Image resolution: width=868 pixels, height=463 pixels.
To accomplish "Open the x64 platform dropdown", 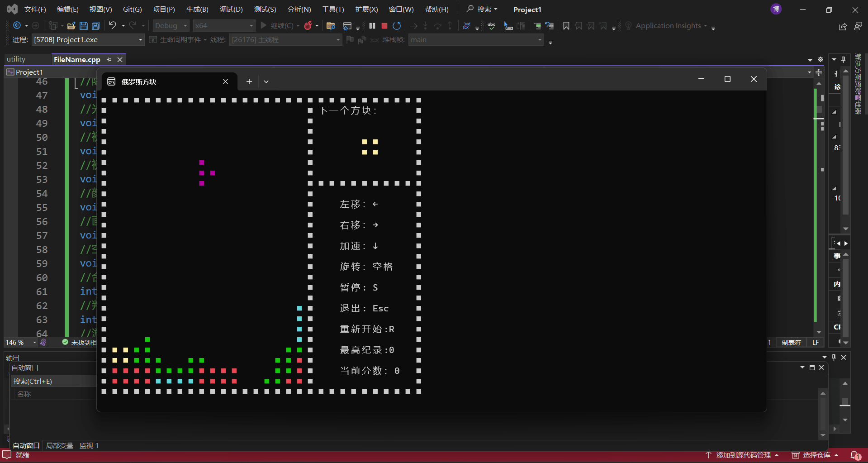I will click(x=224, y=26).
